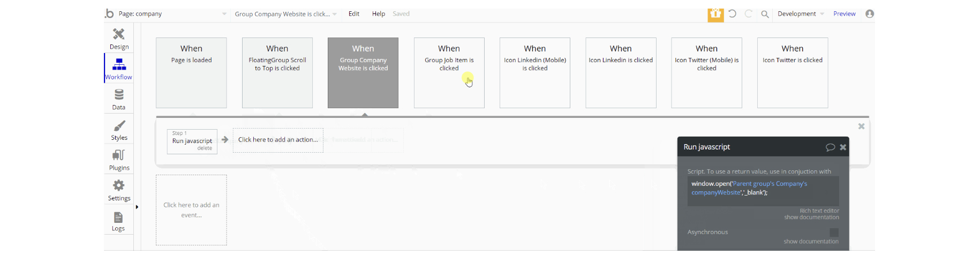Open the Settings gear section
Image resolution: width=980 pixels, height=255 pixels.
[x=119, y=190]
